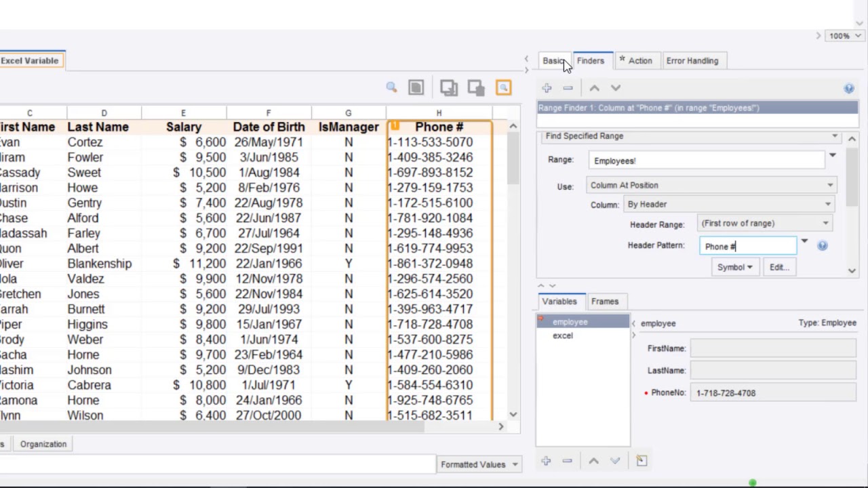The height and width of the screenshot is (488, 868).
Task: Collapse right panel using the left chevron
Action: click(526, 60)
